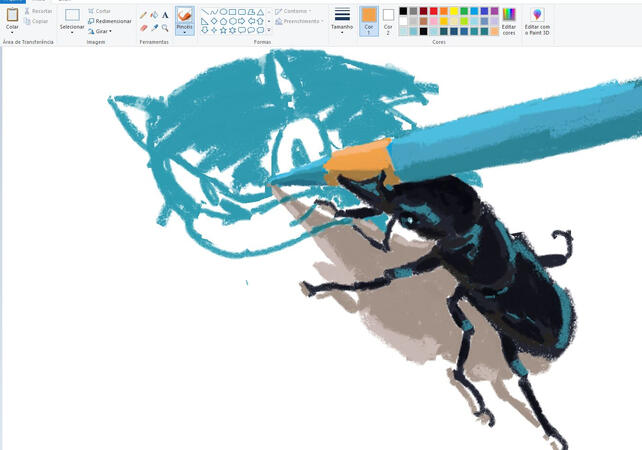Expand the Pincéis brushes dropdown

coord(184,32)
